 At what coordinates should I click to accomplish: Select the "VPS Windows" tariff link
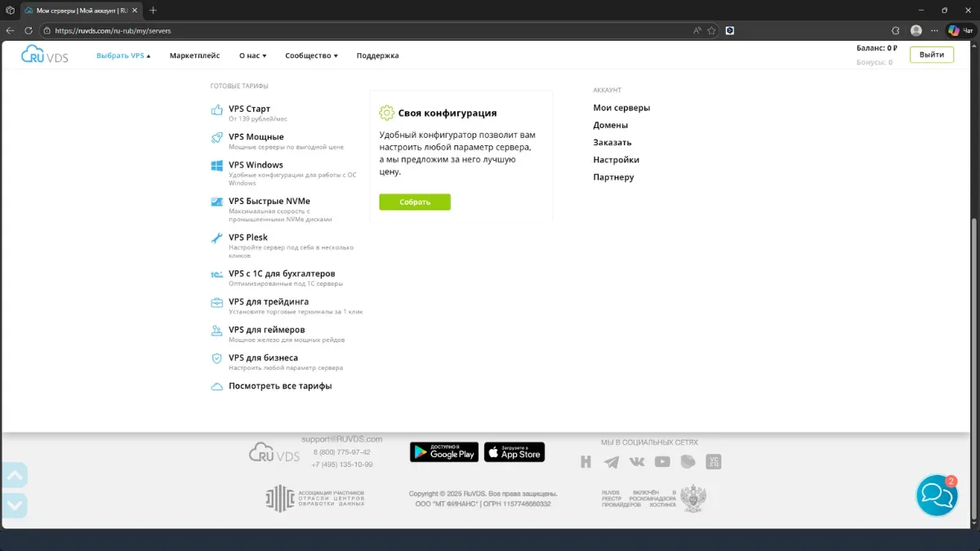(x=256, y=165)
